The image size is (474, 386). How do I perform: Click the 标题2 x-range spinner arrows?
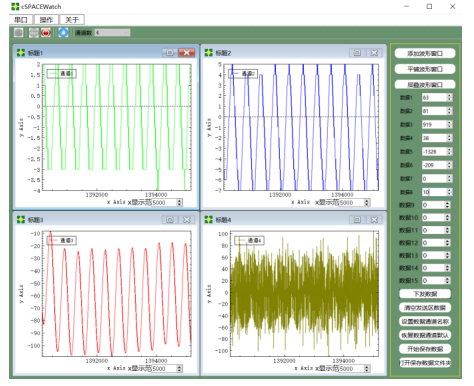[367, 202]
